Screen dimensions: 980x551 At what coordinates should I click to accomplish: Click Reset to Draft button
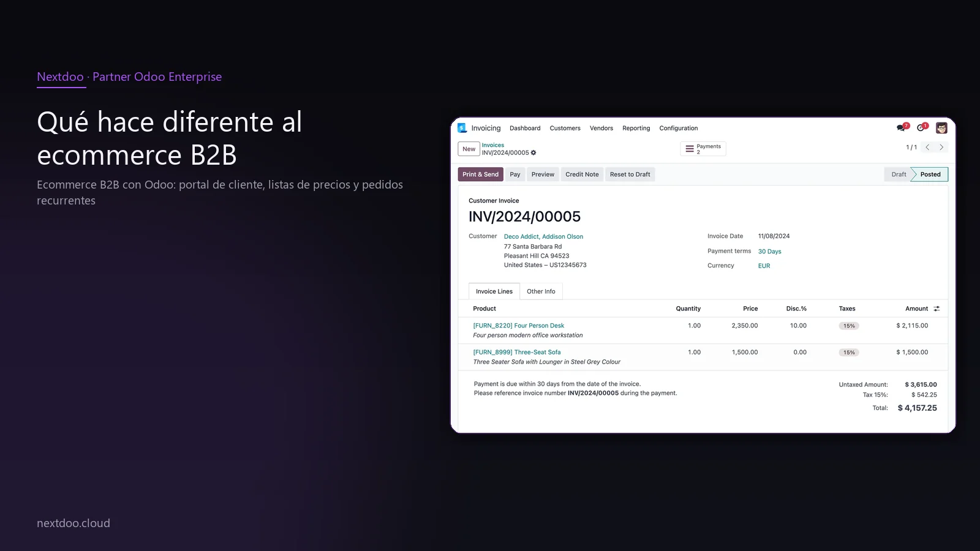point(630,174)
